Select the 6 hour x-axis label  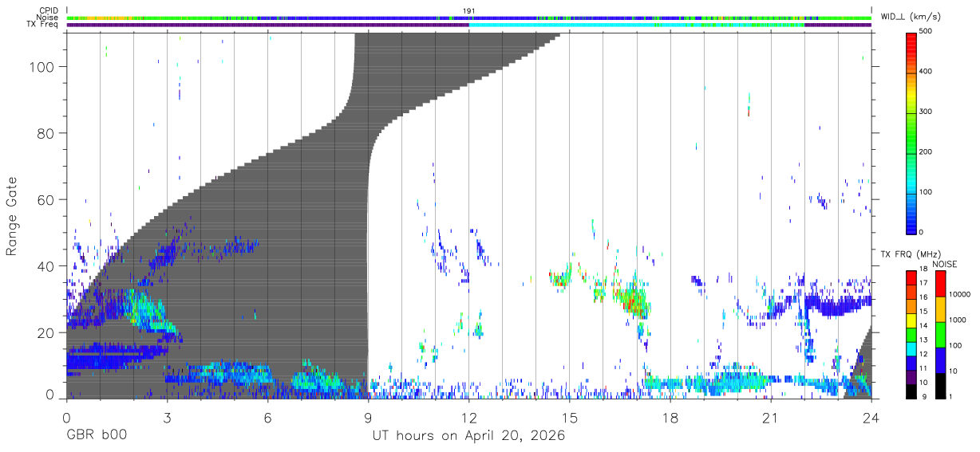(x=267, y=418)
